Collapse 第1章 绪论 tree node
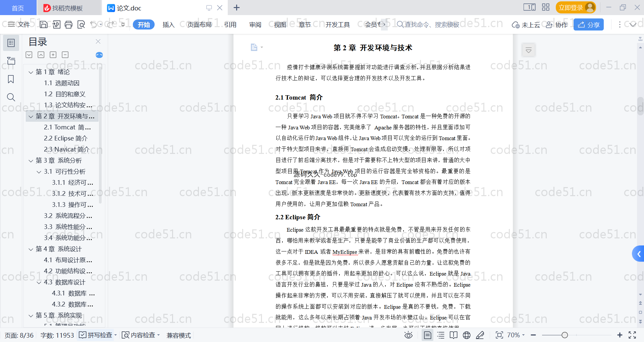644x342 pixels. point(31,72)
